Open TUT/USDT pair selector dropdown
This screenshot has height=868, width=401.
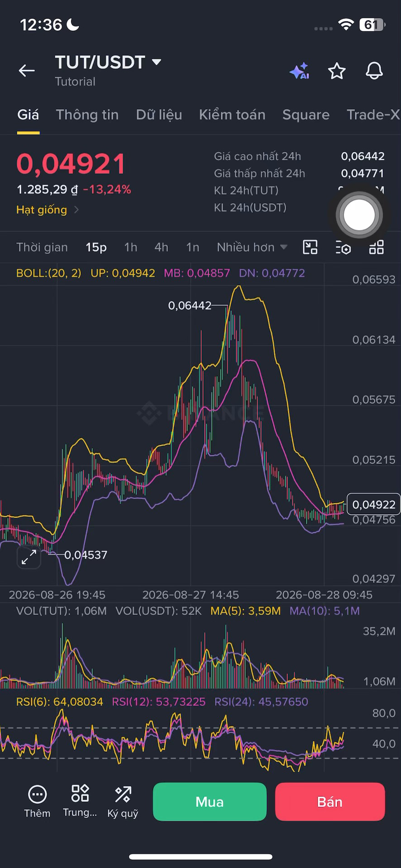coord(108,62)
